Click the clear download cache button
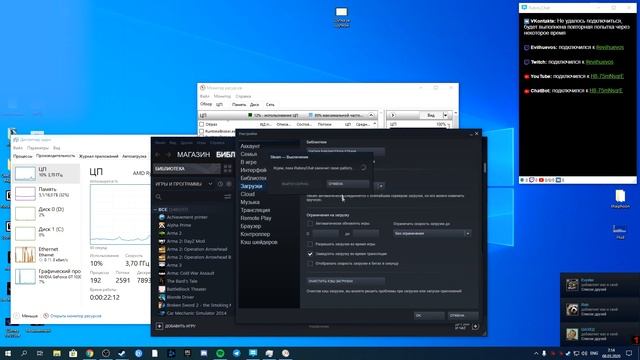 tap(345, 281)
